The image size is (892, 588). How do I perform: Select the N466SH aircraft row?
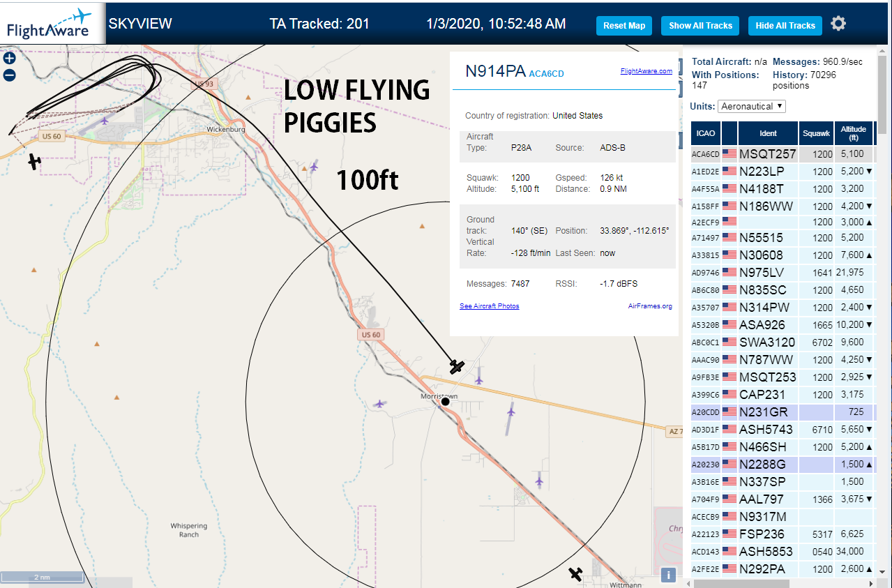tap(783, 446)
